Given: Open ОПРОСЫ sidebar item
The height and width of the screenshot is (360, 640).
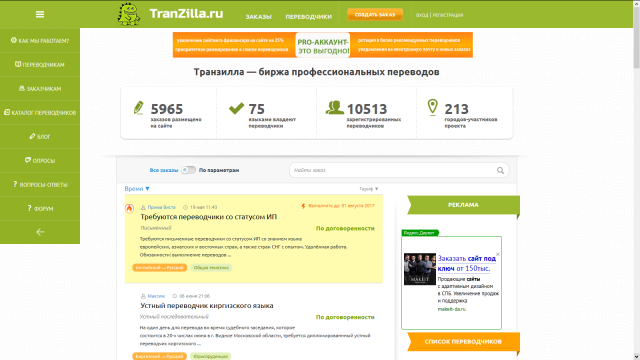Looking at the screenshot, I should coord(40,160).
